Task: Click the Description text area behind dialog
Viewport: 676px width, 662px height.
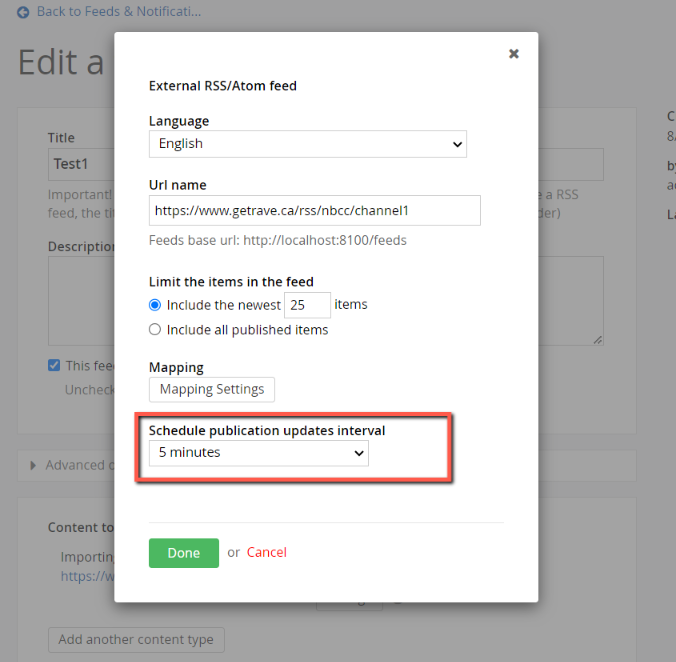Action: [81, 301]
